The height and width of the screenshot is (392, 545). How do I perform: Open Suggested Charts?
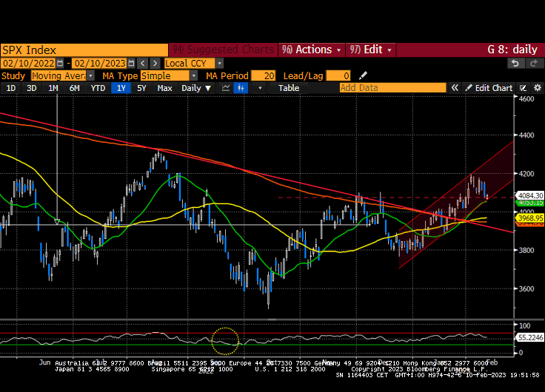tap(224, 50)
